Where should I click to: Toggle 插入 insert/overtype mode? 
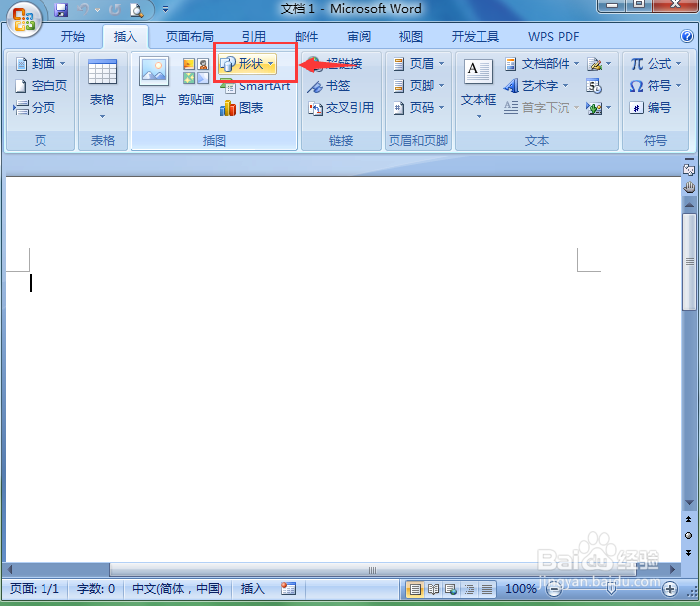[x=253, y=589]
